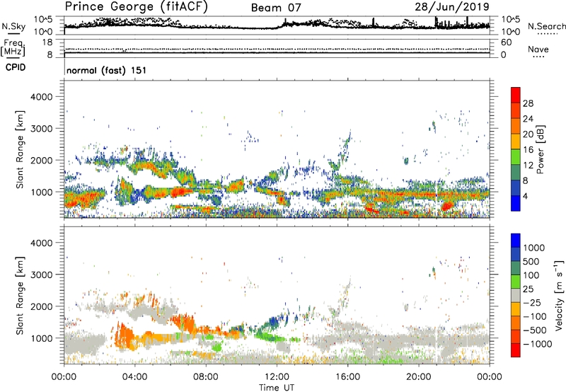Click the '4000' tick on power panel axis

[x=41, y=97]
